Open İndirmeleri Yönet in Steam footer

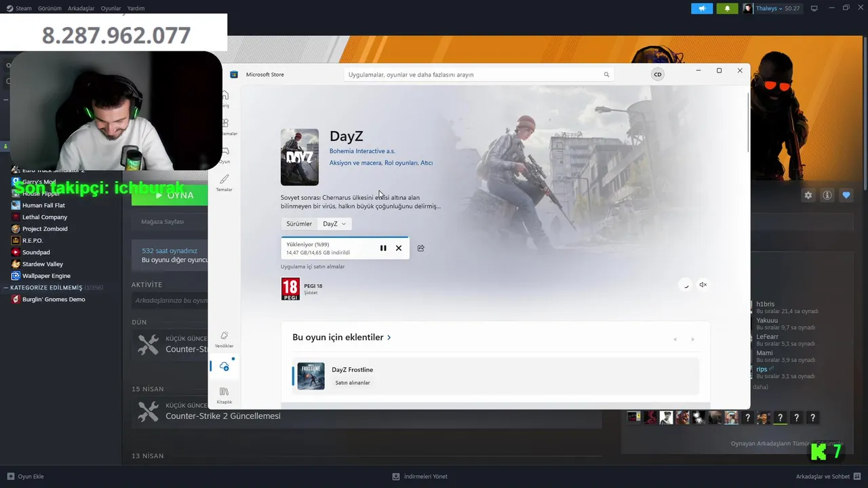[420, 476]
